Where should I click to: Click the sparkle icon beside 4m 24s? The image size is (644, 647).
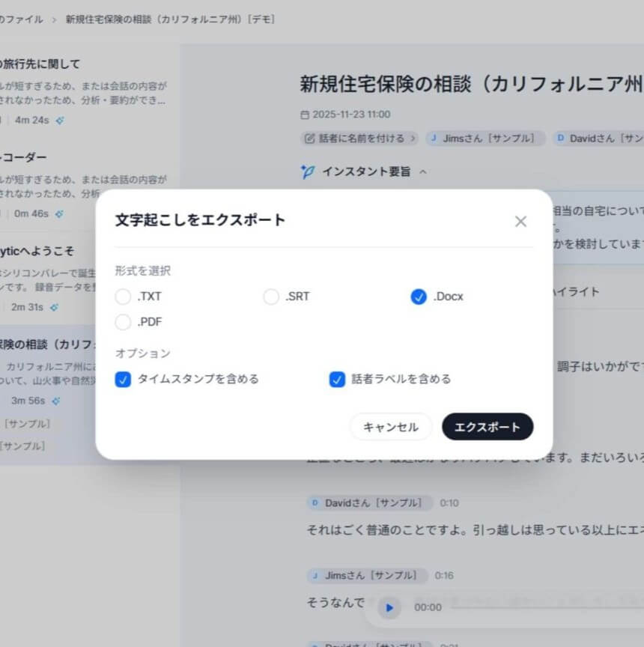pyautogui.click(x=60, y=121)
